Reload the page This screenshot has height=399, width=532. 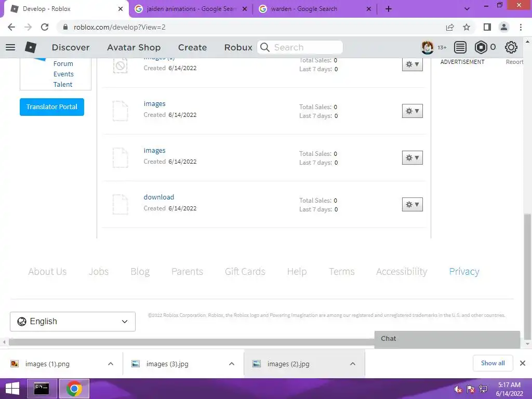[x=45, y=27]
